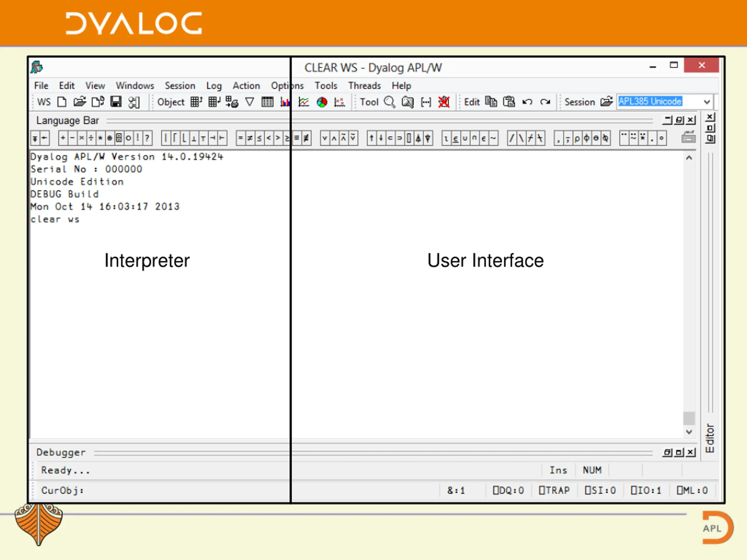Screen dimensions: 747x560
Task: Click the new blank workspace icon
Action: 62,101
